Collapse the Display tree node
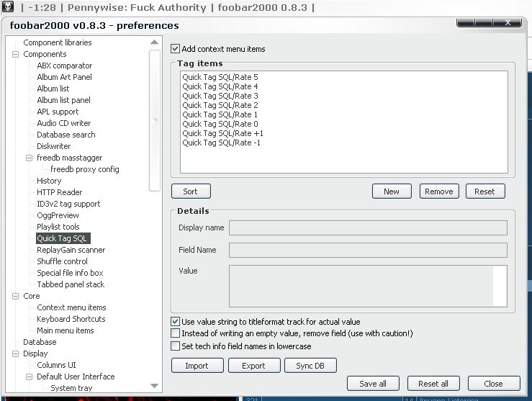The width and height of the screenshot is (532, 401). point(16,353)
